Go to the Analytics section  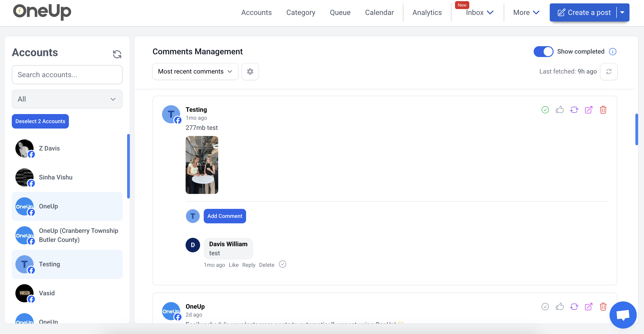[427, 12]
